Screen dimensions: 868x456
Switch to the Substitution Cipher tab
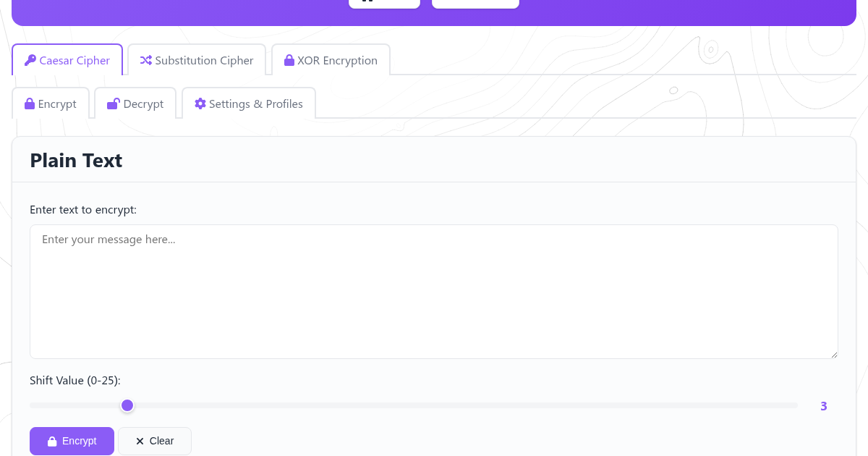[x=197, y=60]
